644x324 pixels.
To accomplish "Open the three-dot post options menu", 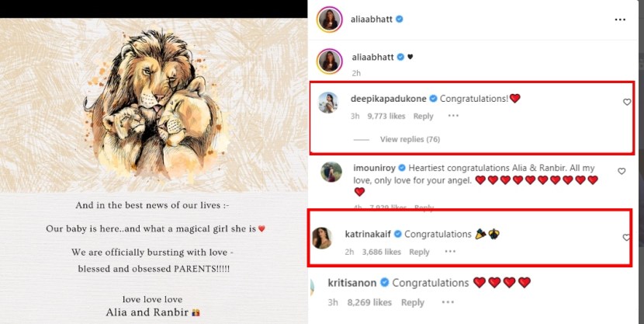I will tap(620, 19).
